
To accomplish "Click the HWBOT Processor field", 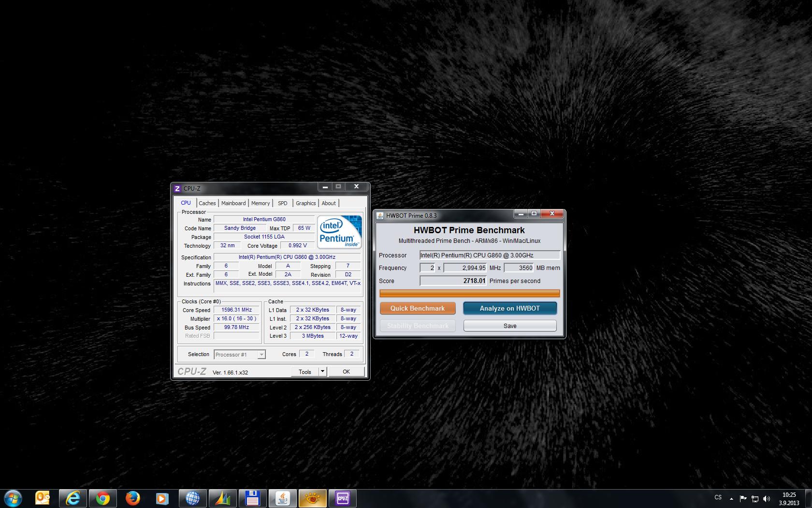I will coord(490,255).
